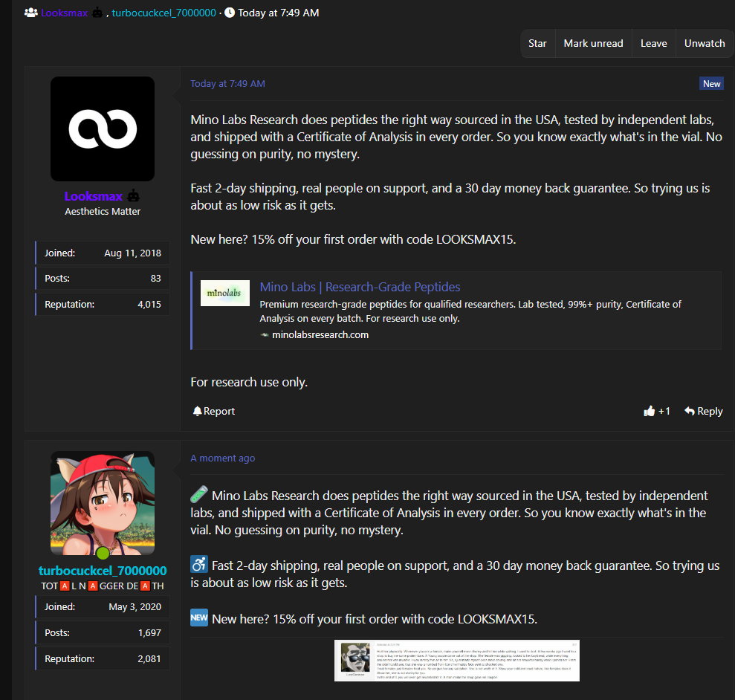
Task: Click the reply arrow icon on the first post
Action: click(x=690, y=411)
